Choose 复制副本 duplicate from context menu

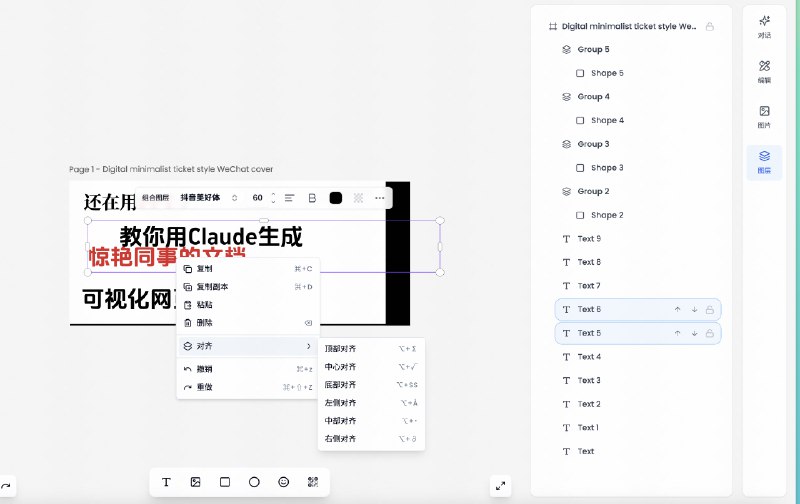click(x=248, y=287)
